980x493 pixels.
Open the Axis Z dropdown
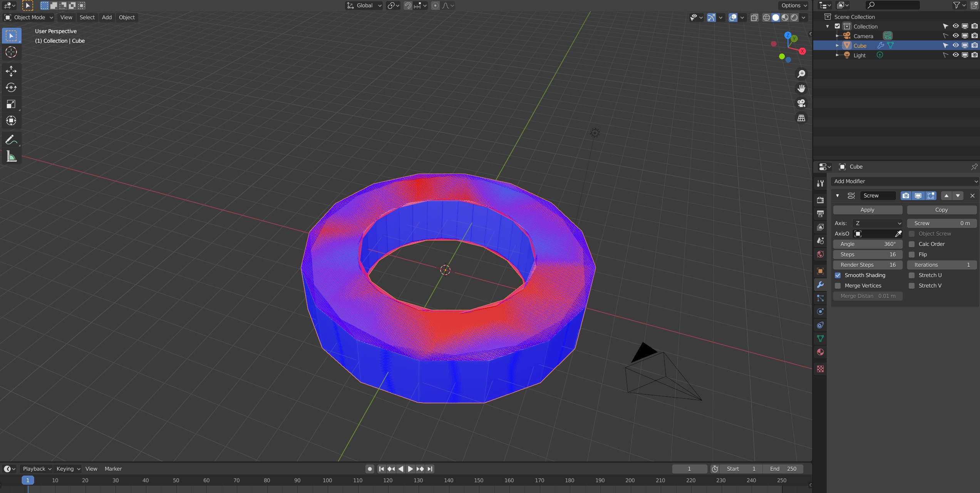pos(878,223)
